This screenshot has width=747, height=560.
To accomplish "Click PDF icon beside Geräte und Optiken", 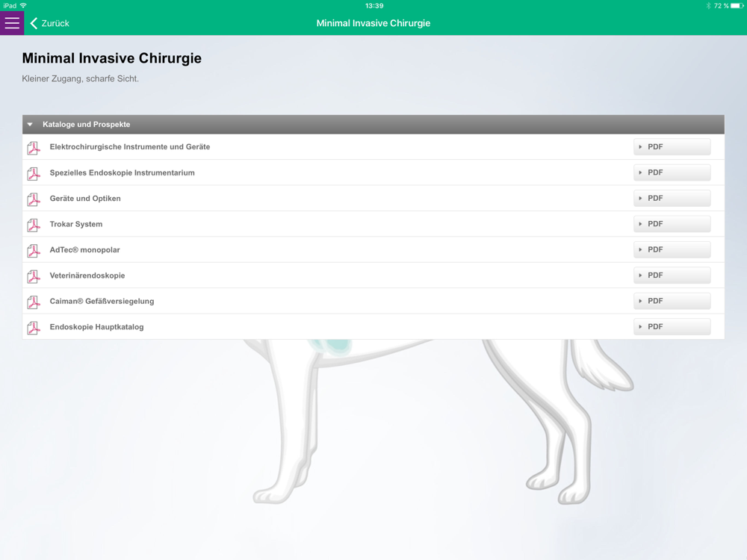I will pyautogui.click(x=34, y=199).
